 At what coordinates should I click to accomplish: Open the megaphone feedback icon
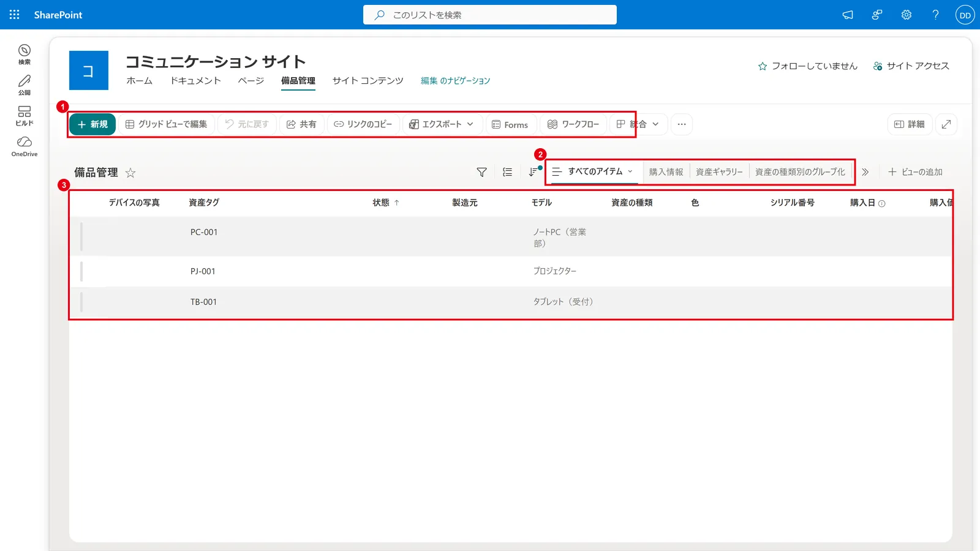click(x=848, y=15)
